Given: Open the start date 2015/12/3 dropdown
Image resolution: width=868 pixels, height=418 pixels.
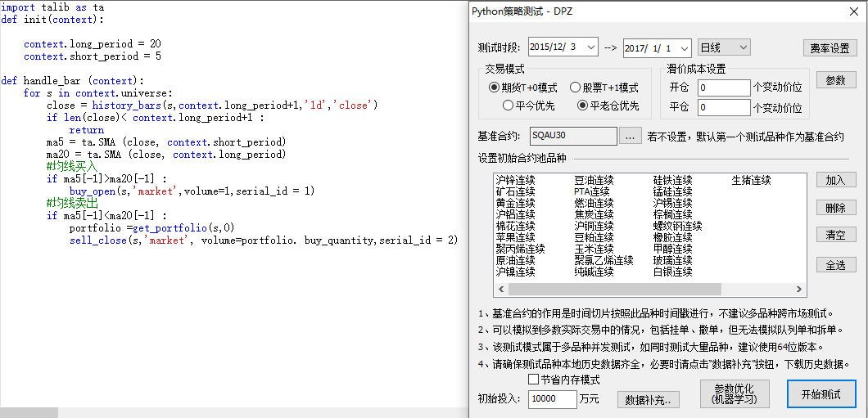Looking at the screenshot, I should pos(591,47).
